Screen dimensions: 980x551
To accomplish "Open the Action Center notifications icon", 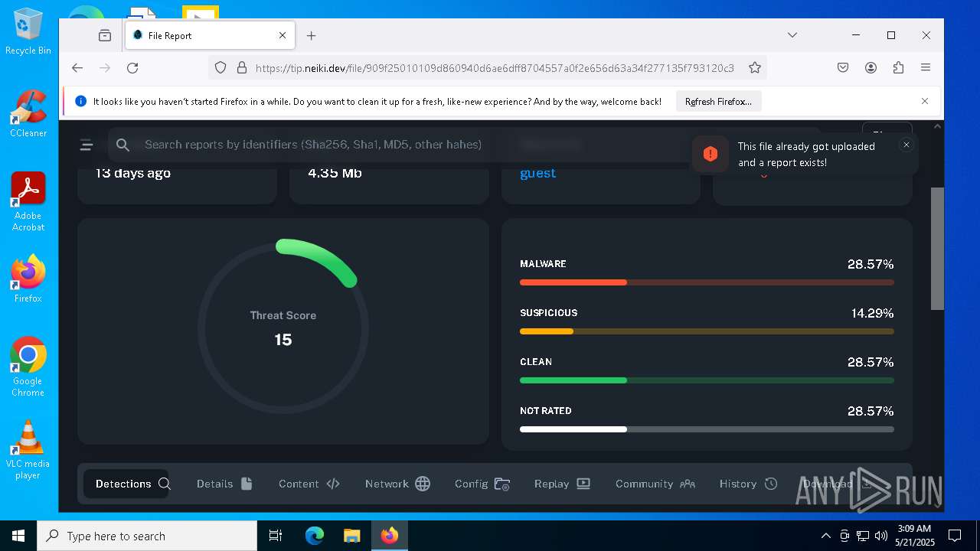I will tap(955, 536).
